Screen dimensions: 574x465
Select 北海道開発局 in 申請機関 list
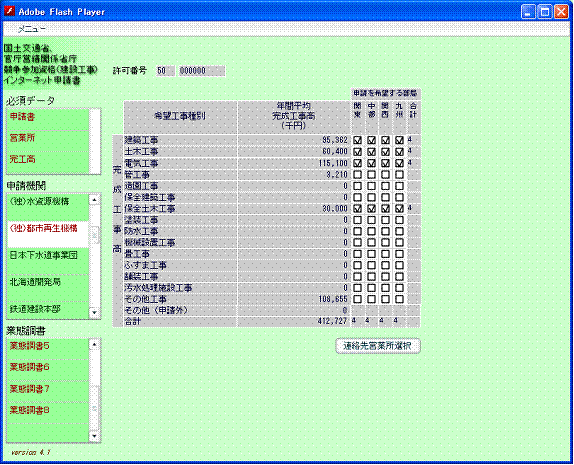pyautogui.click(x=48, y=288)
